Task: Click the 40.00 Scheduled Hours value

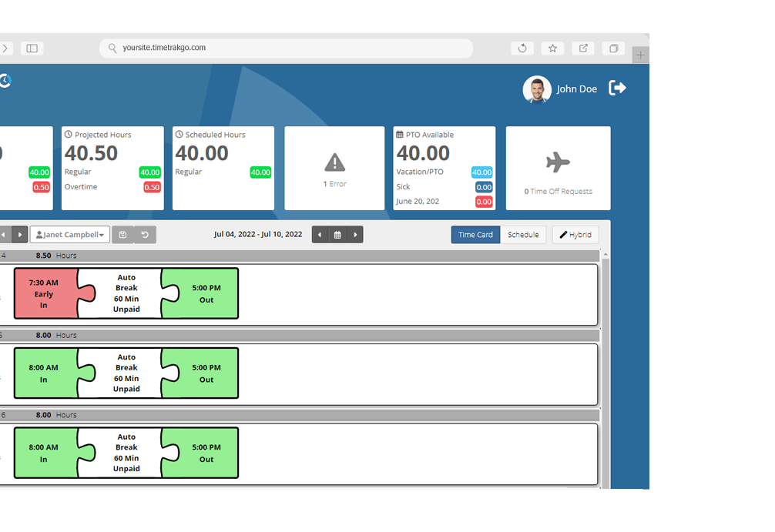Action: pos(202,153)
